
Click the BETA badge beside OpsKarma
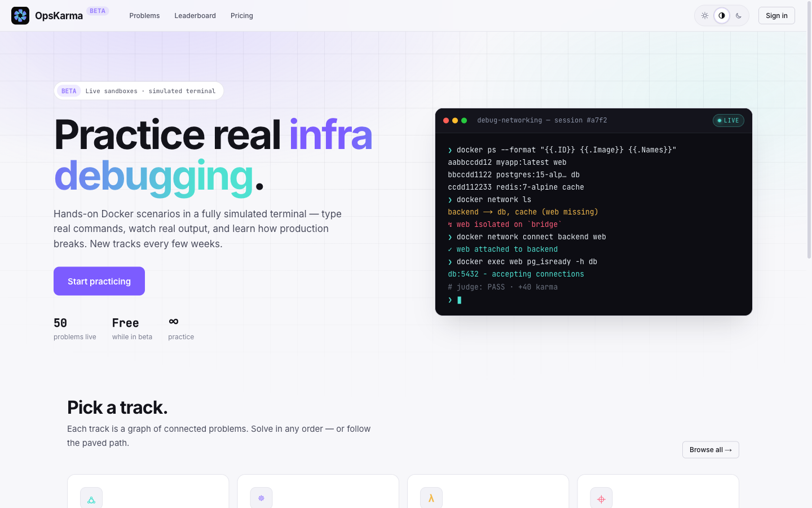click(98, 11)
